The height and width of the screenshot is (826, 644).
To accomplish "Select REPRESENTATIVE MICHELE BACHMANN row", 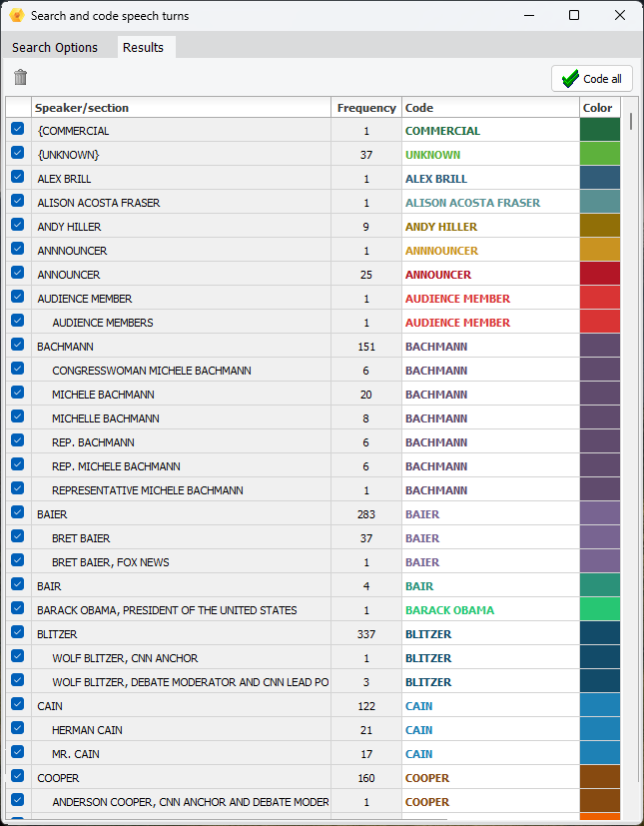I will pos(313,490).
